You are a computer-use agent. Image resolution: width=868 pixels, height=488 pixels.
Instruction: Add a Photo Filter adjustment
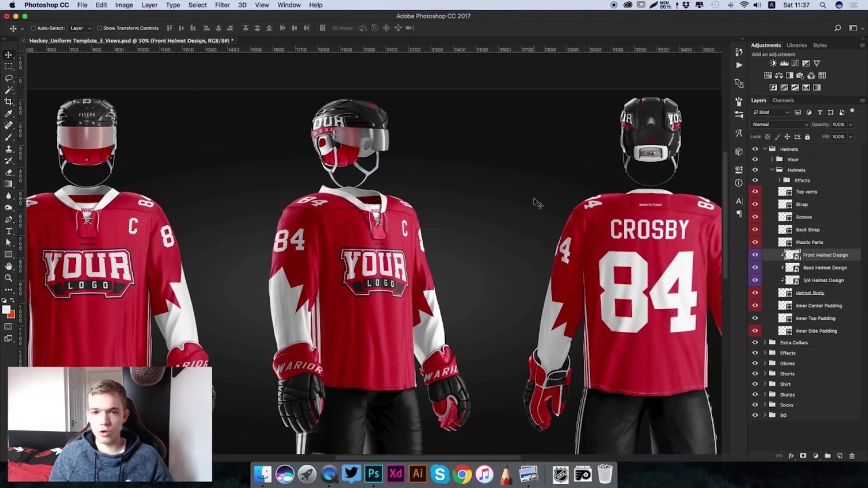click(800, 75)
